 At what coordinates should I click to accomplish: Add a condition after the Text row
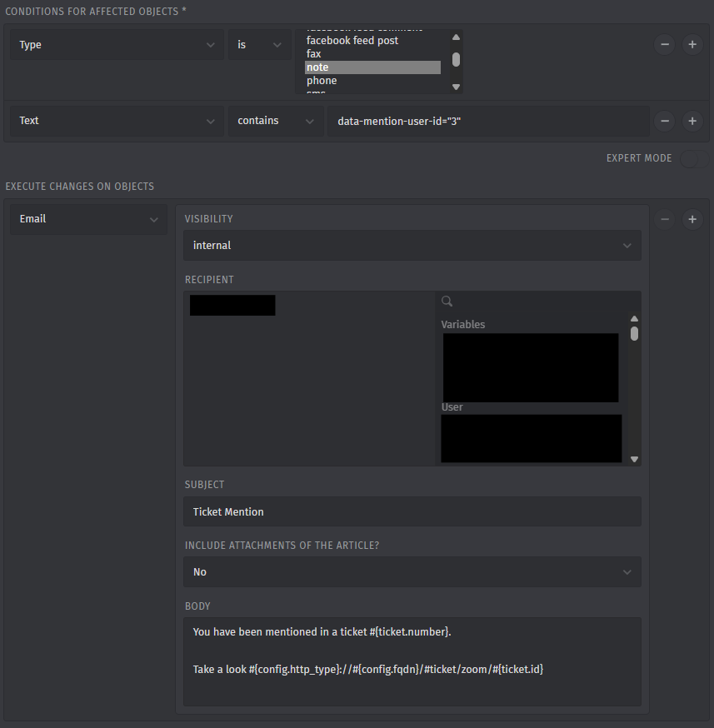[692, 121]
